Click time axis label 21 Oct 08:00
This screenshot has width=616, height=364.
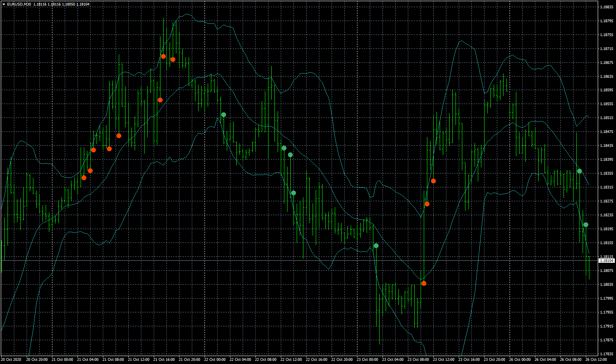click(x=113, y=360)
